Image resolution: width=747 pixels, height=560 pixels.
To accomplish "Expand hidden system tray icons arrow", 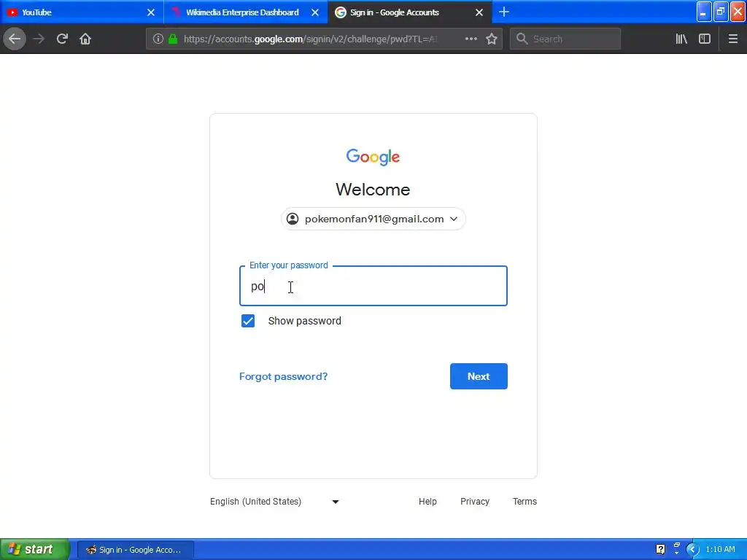I will point(692,550).
